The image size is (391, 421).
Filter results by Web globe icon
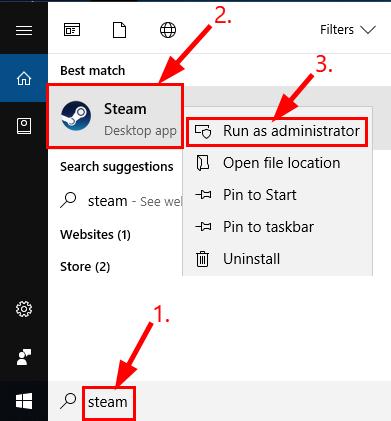pyautogui.click(x=168, y=30)
